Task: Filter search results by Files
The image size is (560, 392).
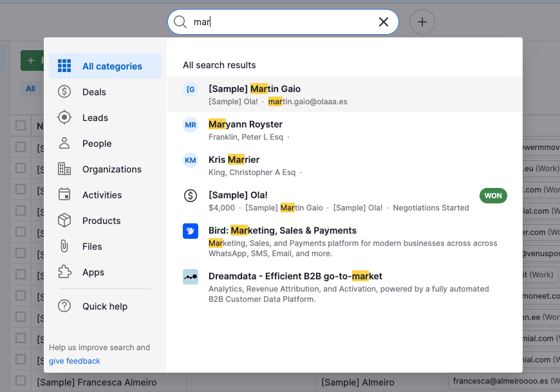Action: point(105,247)
